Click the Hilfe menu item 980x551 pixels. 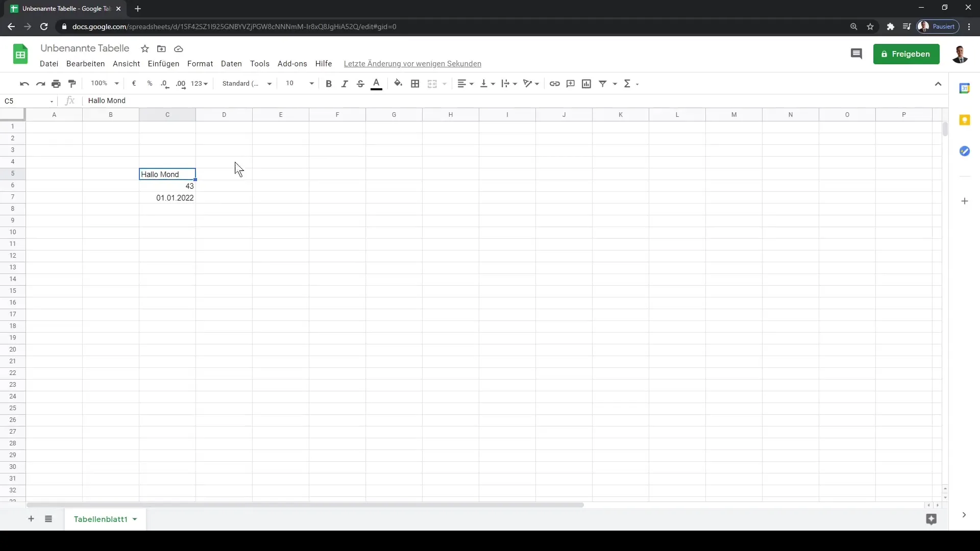tap(324, 63)
